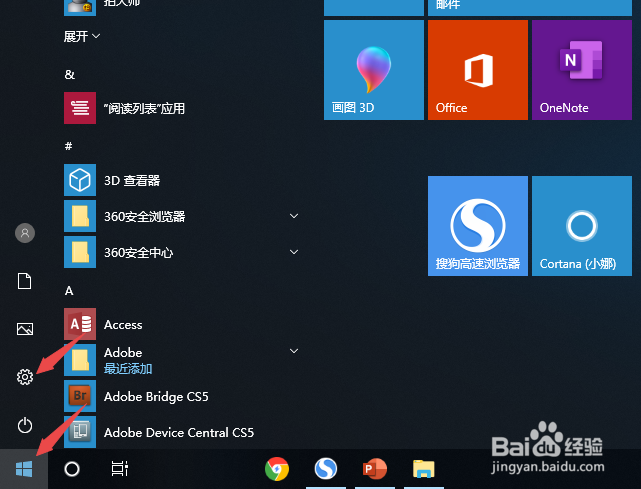Click the & letter group header

click(70, 74)
